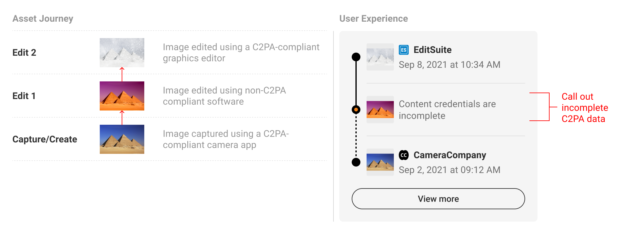
Task: Click the Sep 8, 2021 at 10:34 AM timestamp
Action: (x=450, y=65)
